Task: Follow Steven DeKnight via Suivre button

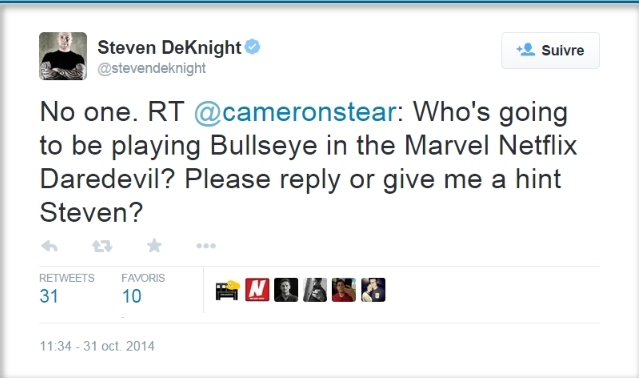Action: [550, 51]
